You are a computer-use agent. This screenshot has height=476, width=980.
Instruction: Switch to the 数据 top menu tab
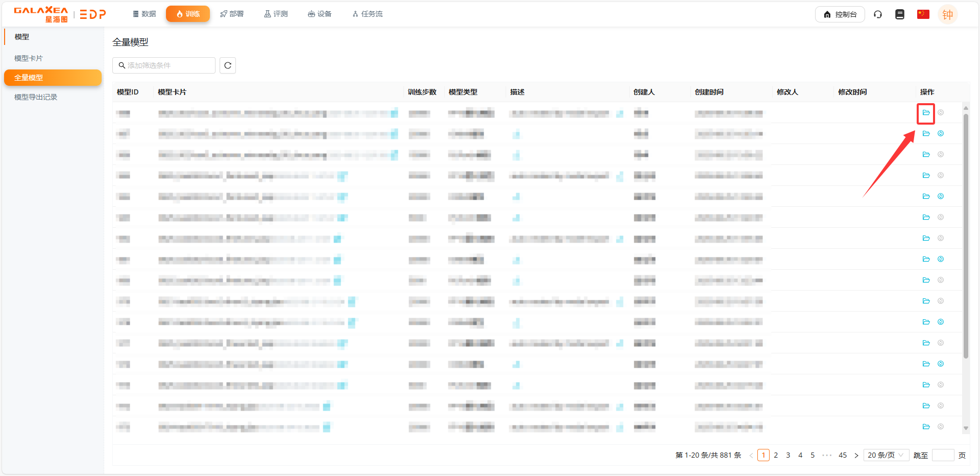144,14
